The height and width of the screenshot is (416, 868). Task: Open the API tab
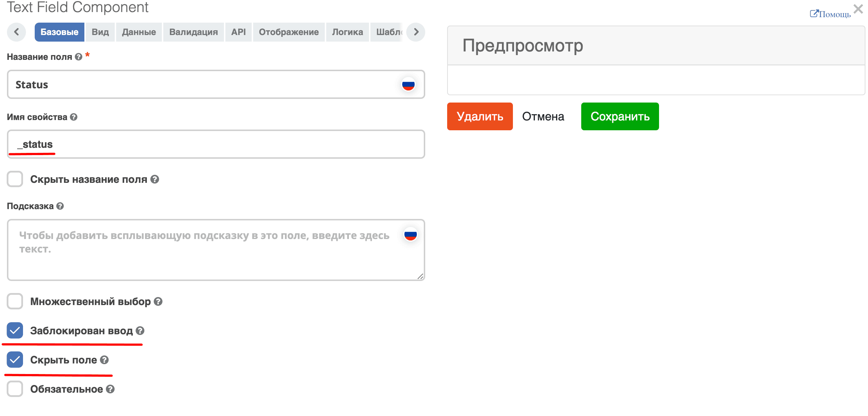(239, 32)
